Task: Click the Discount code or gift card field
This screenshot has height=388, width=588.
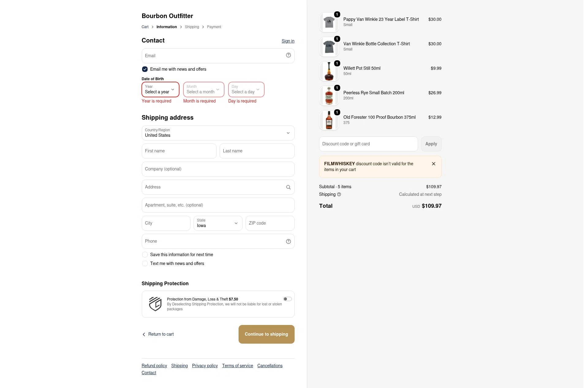Action: [x=368, y=144]
